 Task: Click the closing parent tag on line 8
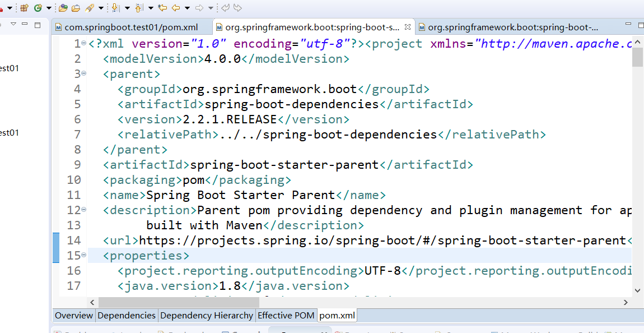click(135, 150)
